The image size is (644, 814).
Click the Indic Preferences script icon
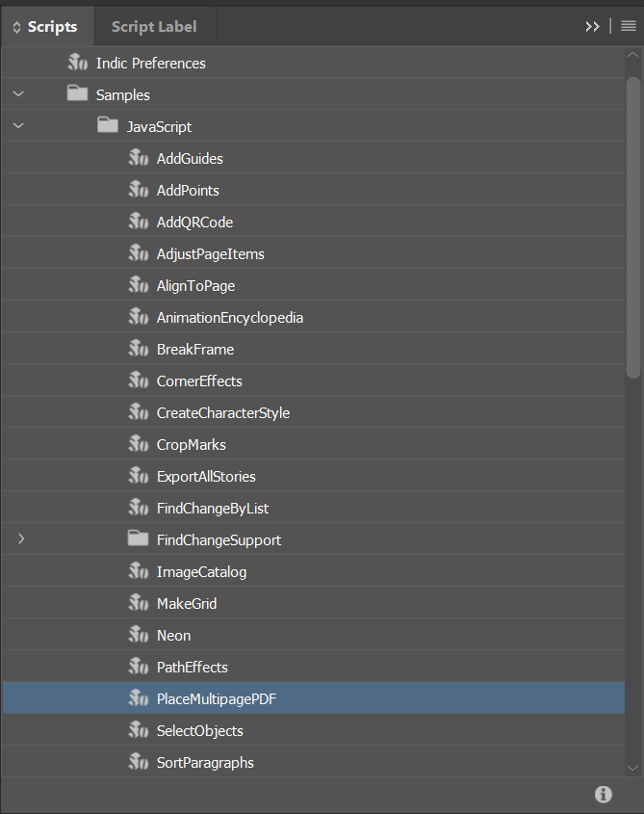(x=77, y=63)
